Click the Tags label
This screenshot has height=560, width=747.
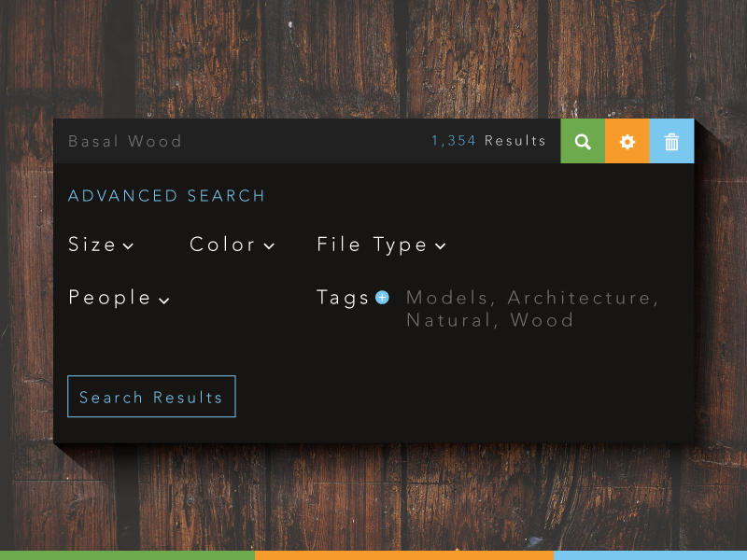tap(342, 297)
